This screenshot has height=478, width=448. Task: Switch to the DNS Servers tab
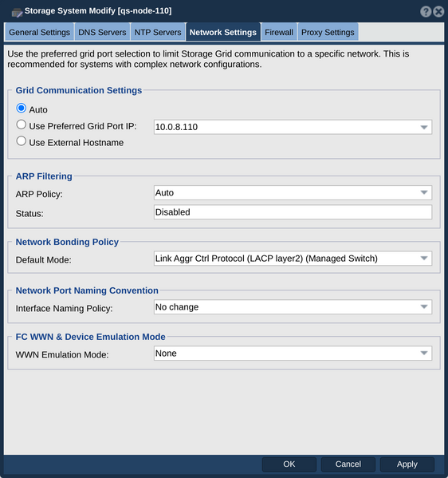point(102,32)
